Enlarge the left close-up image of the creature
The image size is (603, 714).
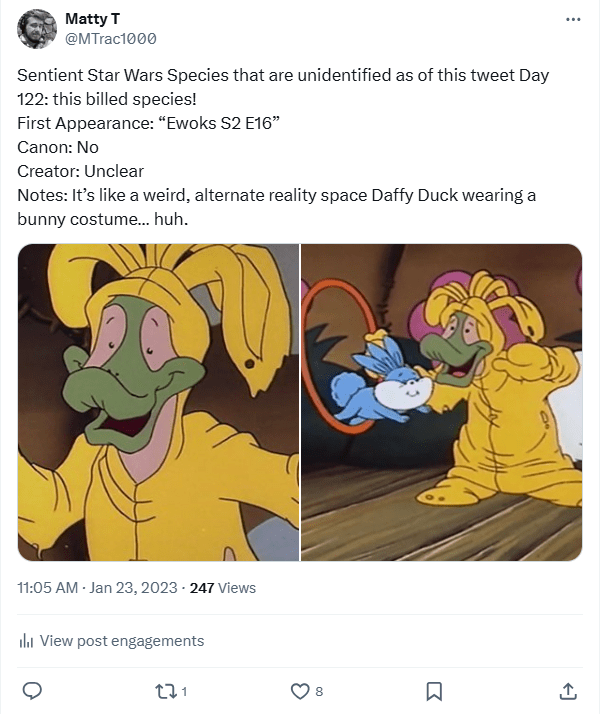click(158, 402)
